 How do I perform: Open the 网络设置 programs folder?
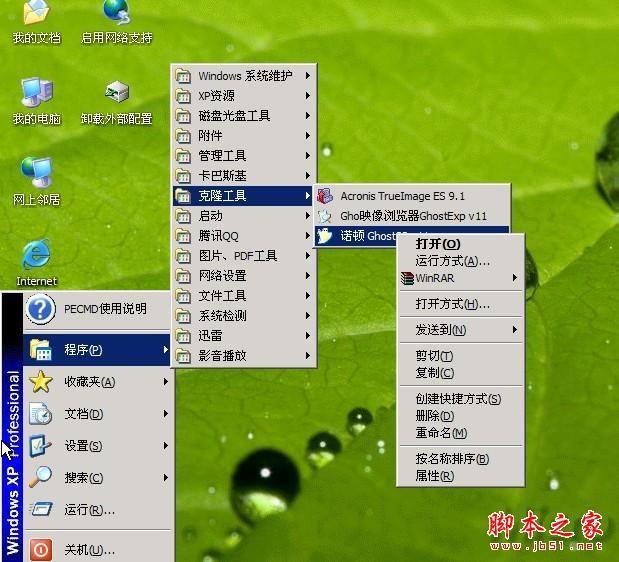tap(243, 276)
